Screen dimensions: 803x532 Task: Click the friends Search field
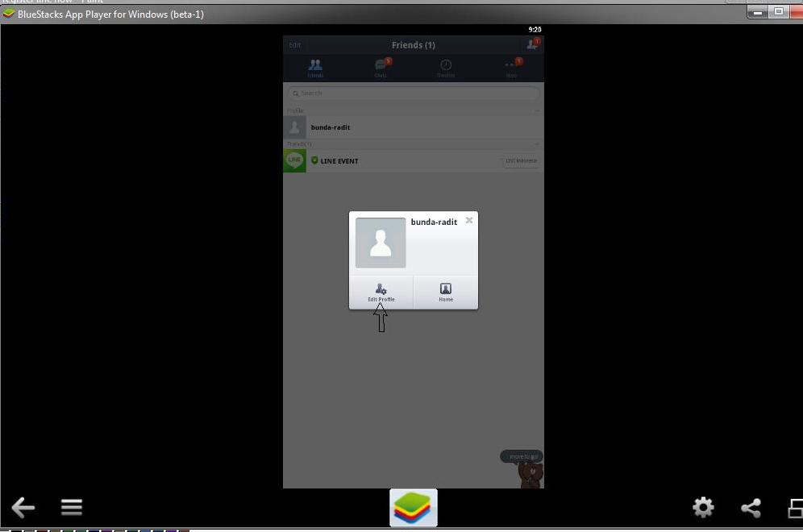[x=414, y=94]
